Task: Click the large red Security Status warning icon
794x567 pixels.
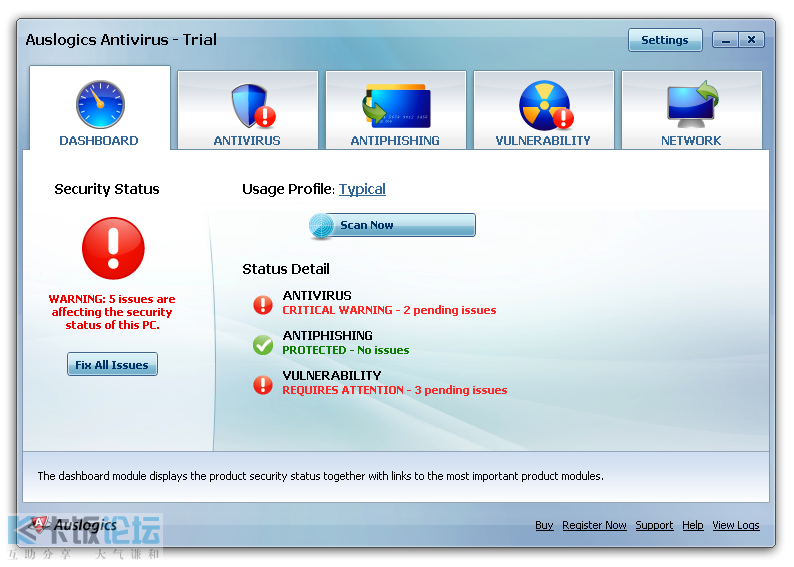Action: [x=113, y=248]
